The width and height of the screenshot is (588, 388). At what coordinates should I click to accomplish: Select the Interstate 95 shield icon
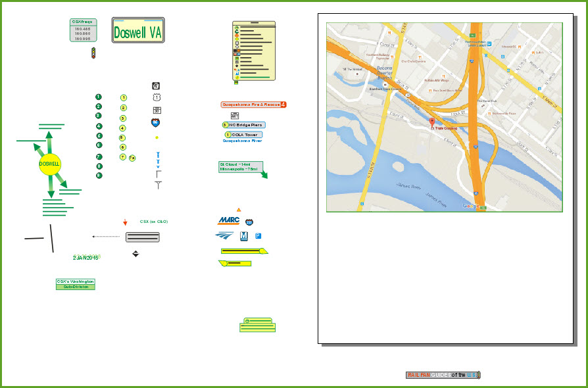157,122
